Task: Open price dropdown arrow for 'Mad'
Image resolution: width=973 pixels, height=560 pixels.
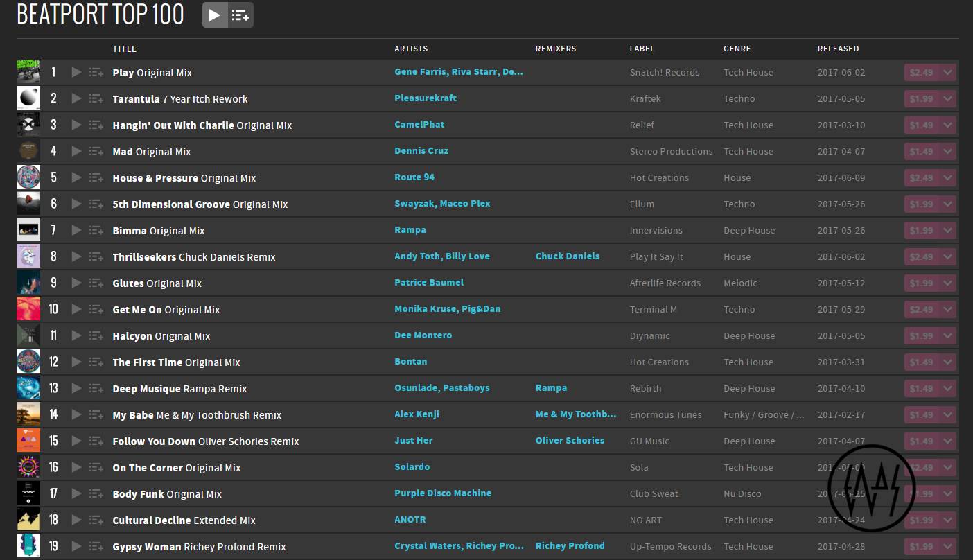Action: 947,151
